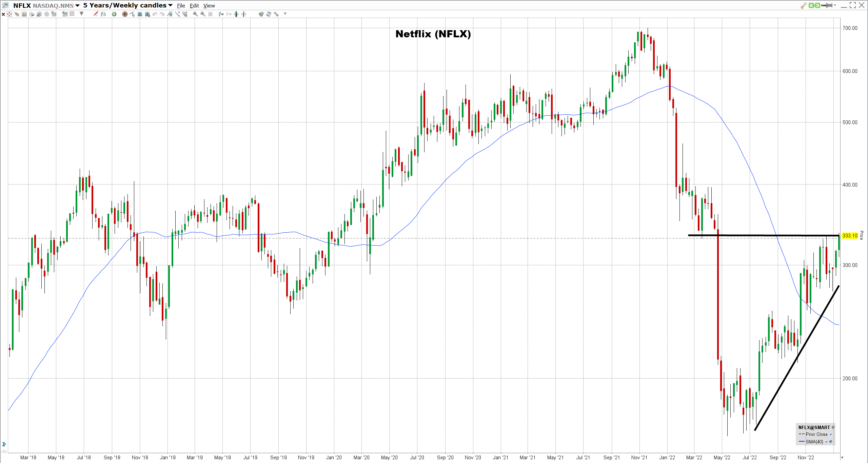Click the gray wrench icon in toolbar
The image size is (868, 463).
point(276,14)
